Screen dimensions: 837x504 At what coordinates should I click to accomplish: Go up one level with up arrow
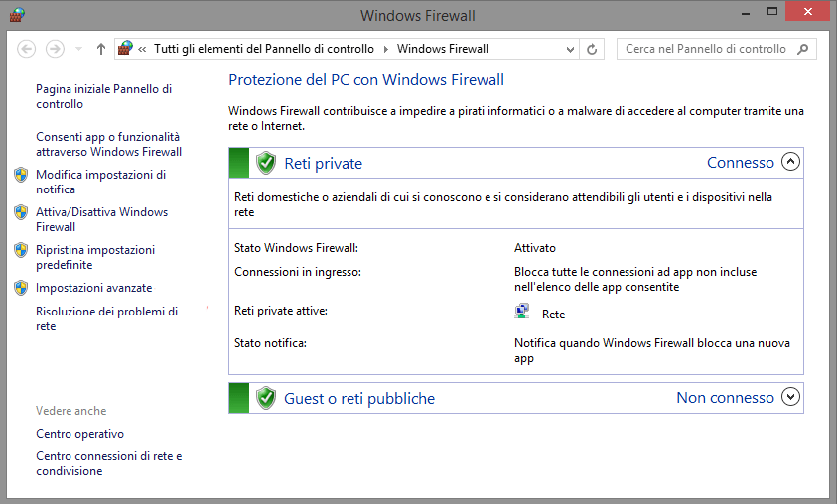[x=101, y=49]
